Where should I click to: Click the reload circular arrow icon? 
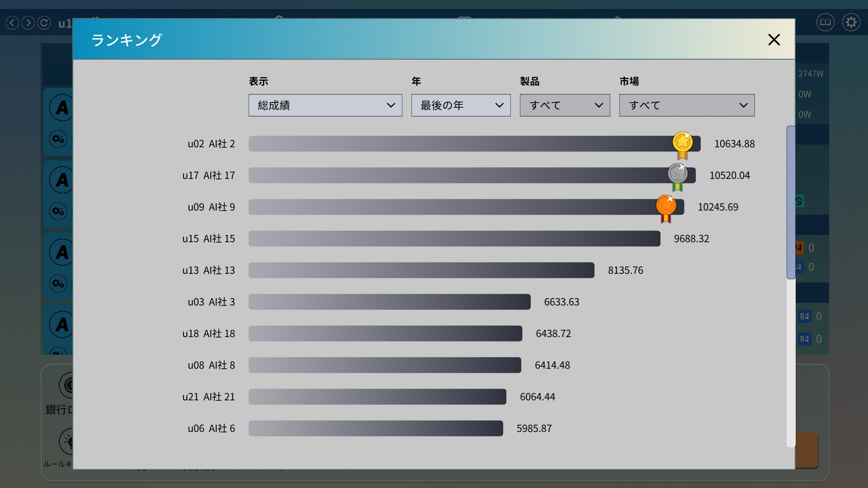click(44, 23)
